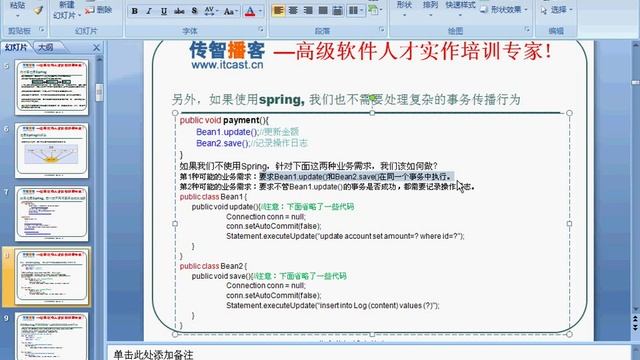Click distributed alignment icon
This screenshot has height=360, width=640.
coord(338,10)
